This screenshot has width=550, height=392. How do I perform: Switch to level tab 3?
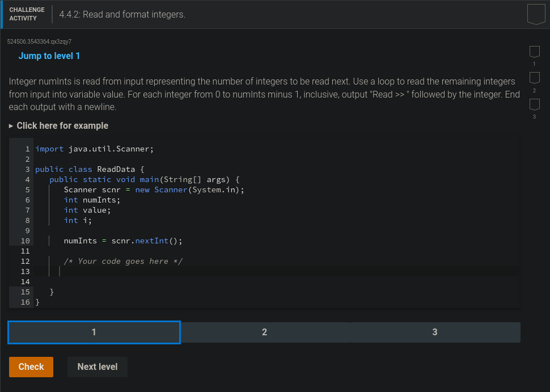coord(435,332)
